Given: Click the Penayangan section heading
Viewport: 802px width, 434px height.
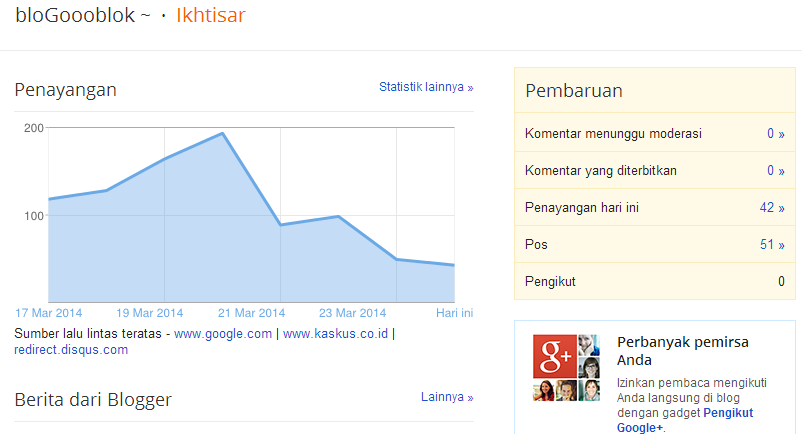Looking at the screenshot, I should click(65, 89).
